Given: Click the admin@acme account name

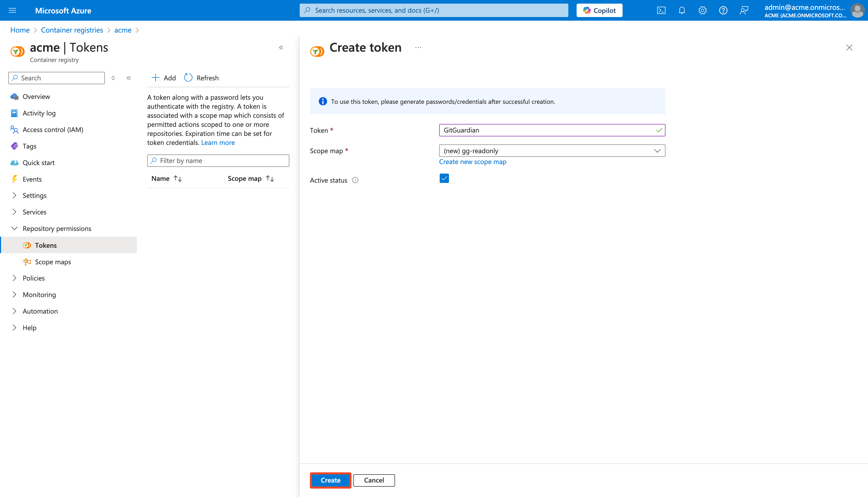Looking at the screenshot, I should 804,7.
